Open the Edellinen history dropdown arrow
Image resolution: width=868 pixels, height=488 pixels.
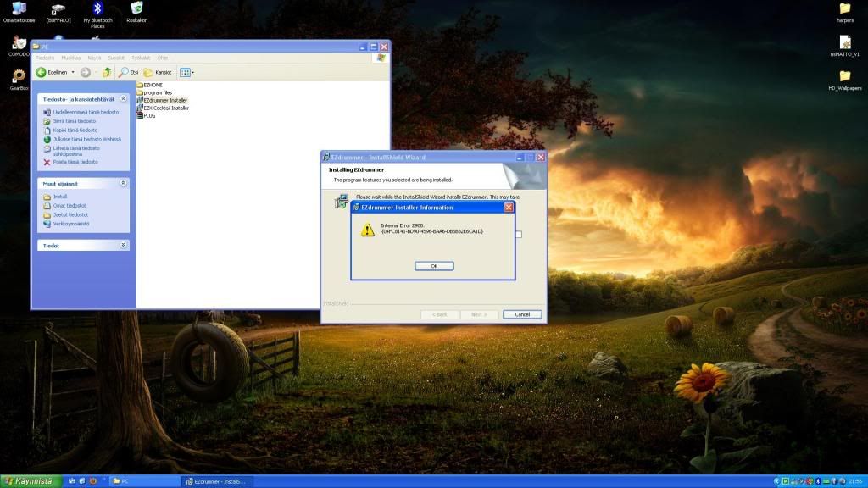(x=73, y=73)
